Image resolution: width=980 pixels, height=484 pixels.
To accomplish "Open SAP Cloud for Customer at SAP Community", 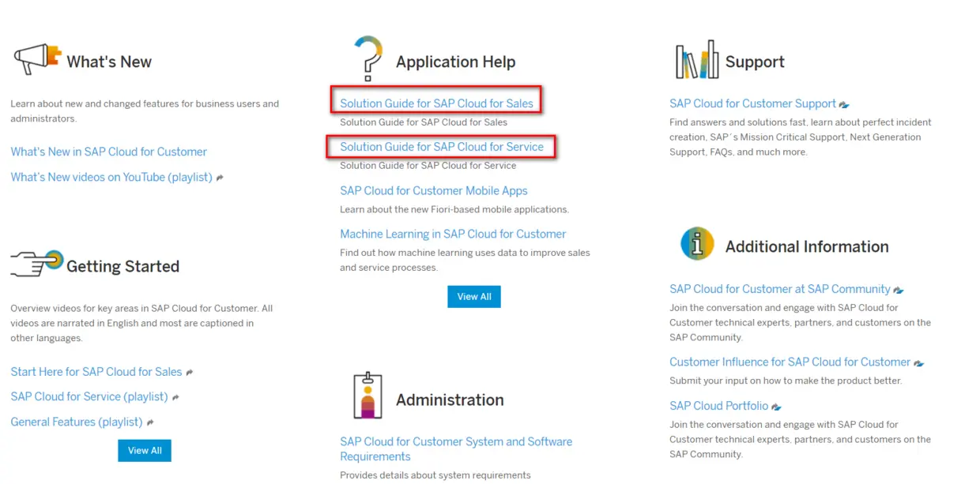I will pyautogui.click(x=780, y=289).
